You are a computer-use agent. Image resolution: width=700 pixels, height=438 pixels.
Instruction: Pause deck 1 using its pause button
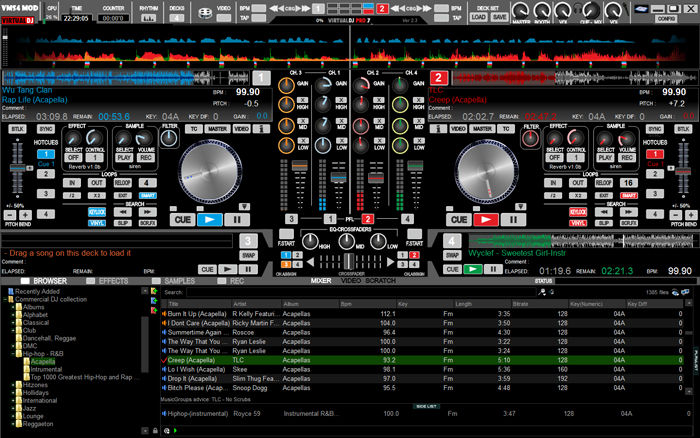pyautogui.click(x=237, y=220)
